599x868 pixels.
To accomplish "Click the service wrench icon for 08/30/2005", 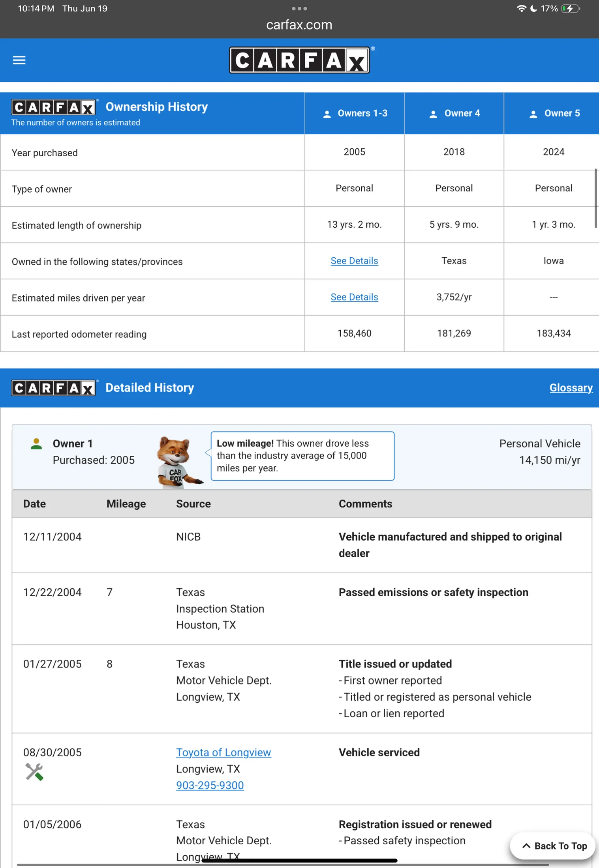I will [34, 772].
